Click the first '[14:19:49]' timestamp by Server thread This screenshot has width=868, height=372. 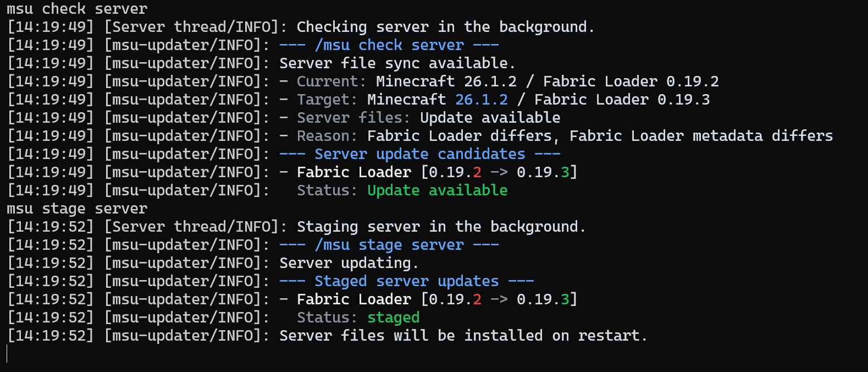pos(51,27)
